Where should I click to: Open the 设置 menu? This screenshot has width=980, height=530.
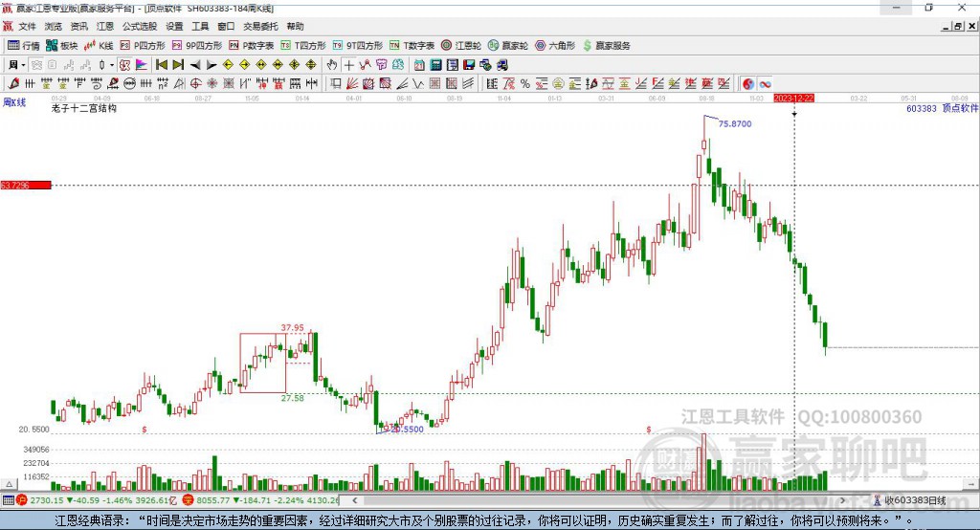(174, 26)
